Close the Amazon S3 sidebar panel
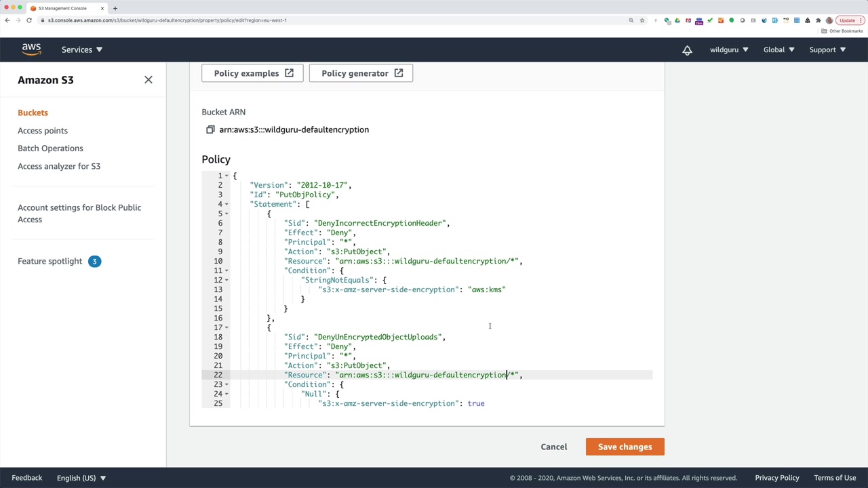This screenshot has height=488, width=868. click(149, 80)
